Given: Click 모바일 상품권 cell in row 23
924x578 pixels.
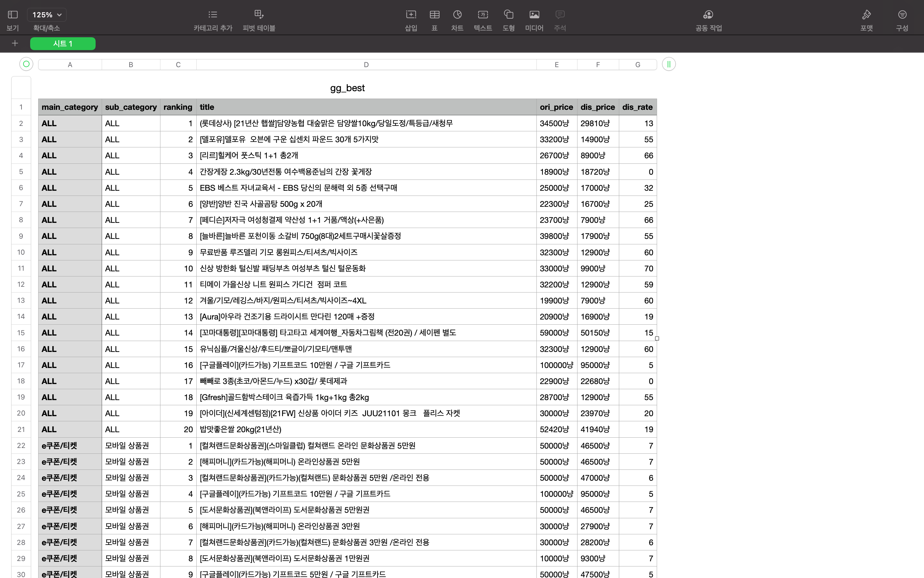Looking at the screenshot, I should [x=131, y=461].
